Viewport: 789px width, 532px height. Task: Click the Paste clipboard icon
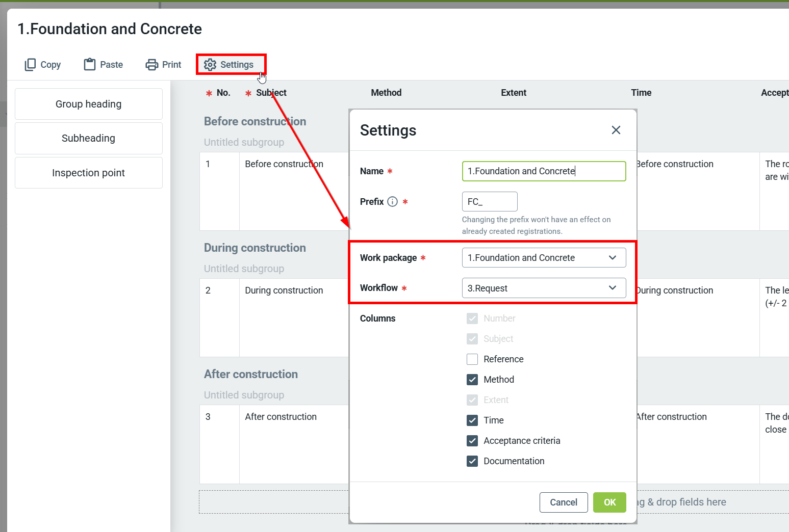coord(90,65)
